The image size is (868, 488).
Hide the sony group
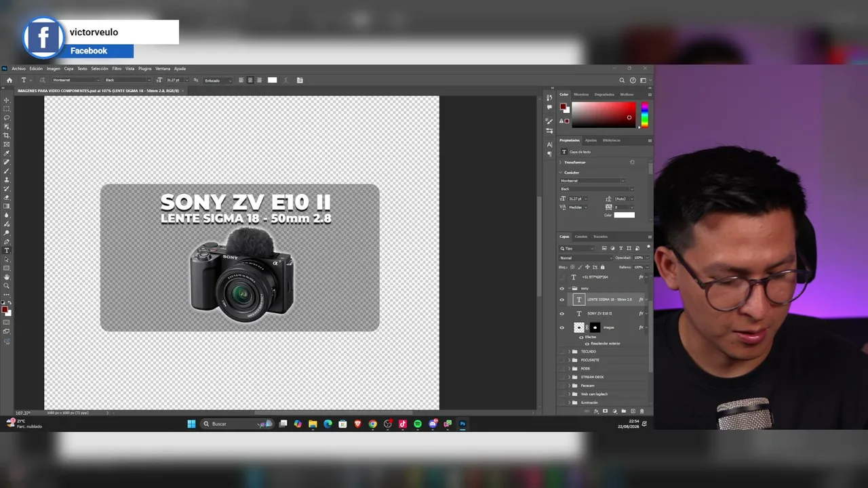[561, 289]
